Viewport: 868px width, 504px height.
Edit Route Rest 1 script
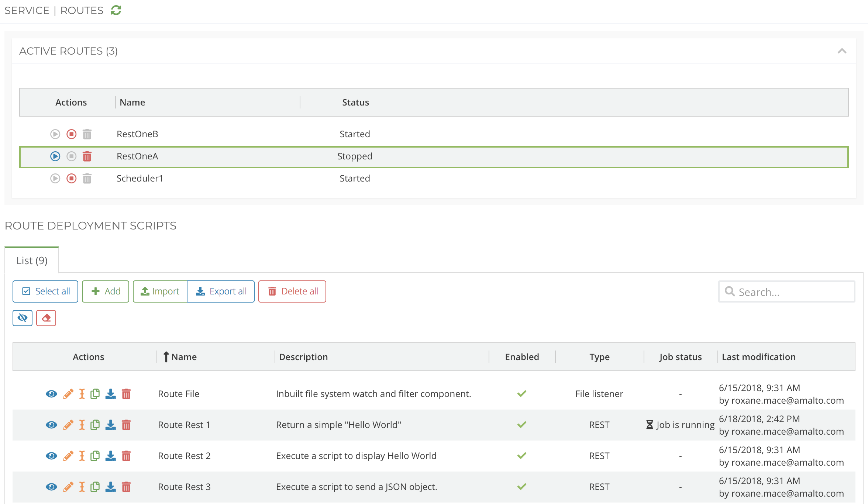68,425
